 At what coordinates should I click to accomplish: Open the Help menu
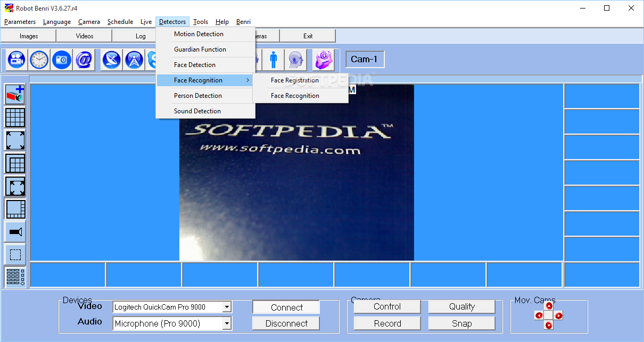click(x=222, y=22)
